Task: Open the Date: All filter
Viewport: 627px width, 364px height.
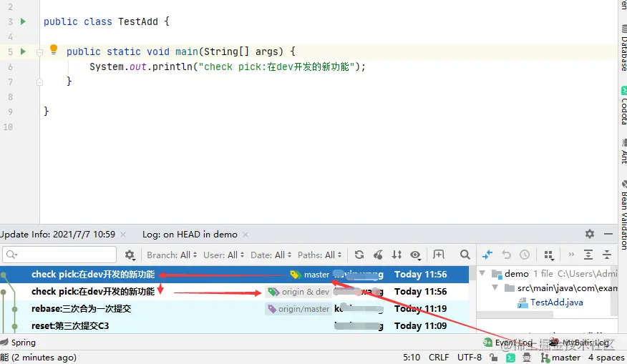Action: [x=271, y=255]
